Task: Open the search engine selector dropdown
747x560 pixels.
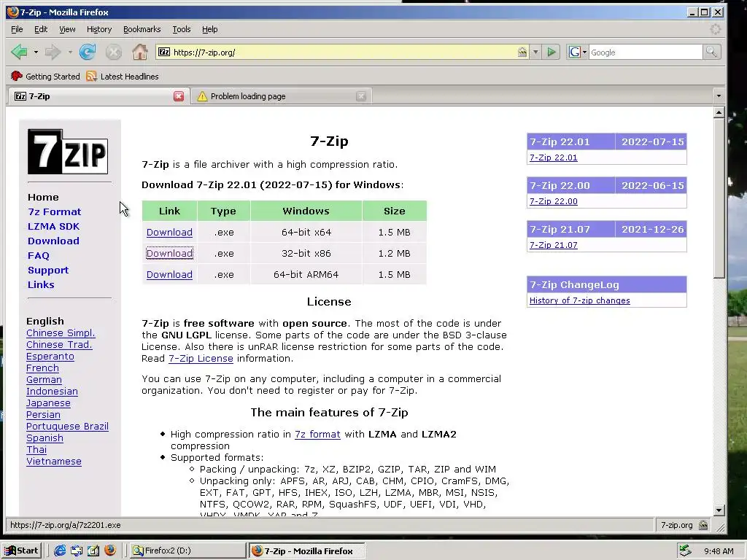Action: (584, 52)
